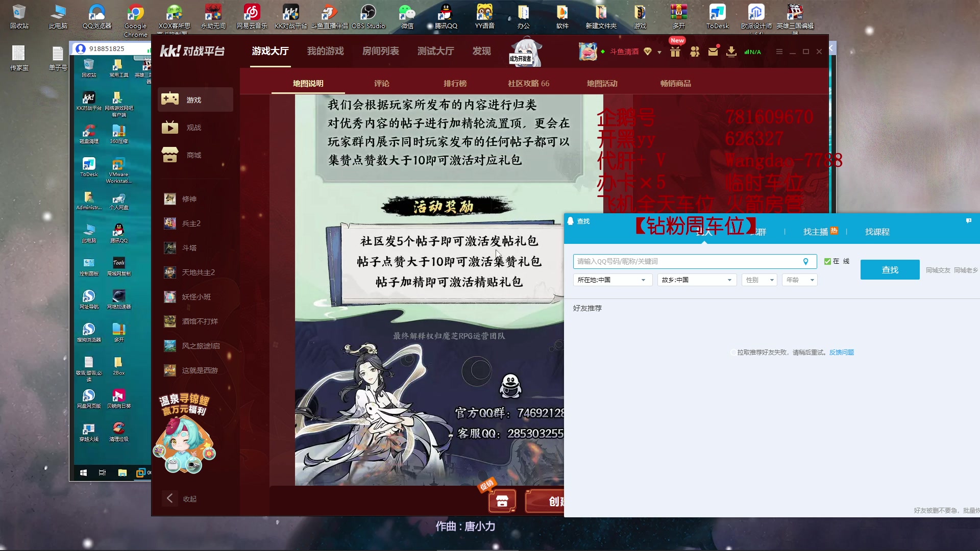Open 微信 desktop icon
This screenshot has height=551, width=980.
tap(407, 17)
